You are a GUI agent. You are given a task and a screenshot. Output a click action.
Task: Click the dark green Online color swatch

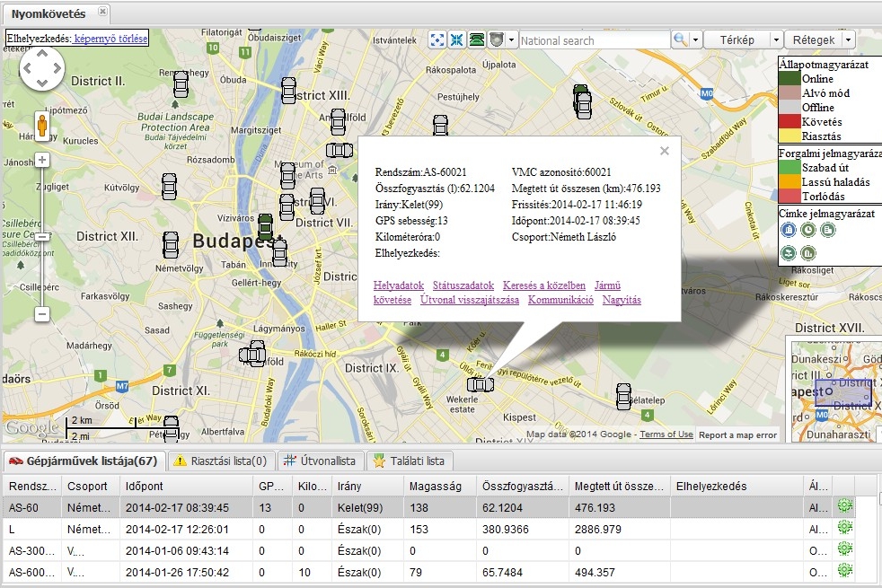click(x=789, y=79)
